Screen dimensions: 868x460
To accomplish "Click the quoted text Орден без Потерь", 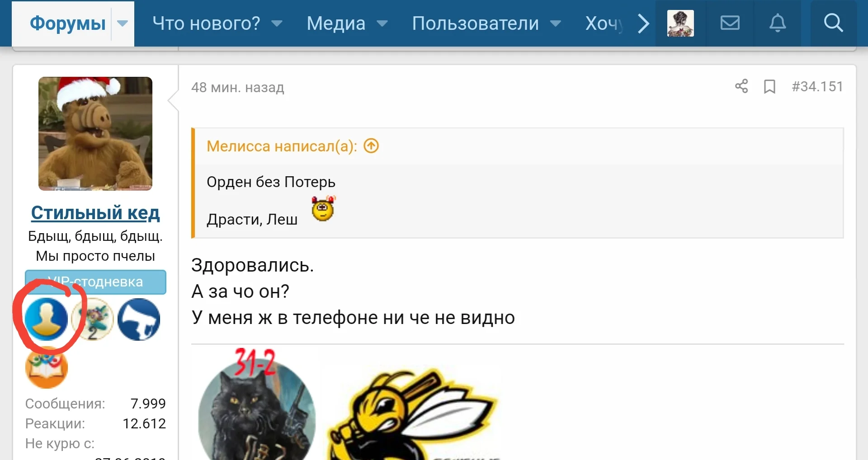I will [271, 182].
